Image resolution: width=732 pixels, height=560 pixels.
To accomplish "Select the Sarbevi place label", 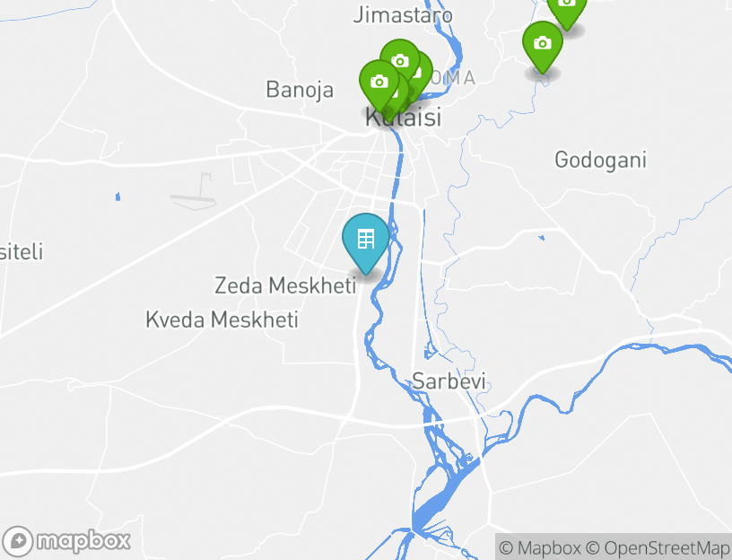I will click(449, 381).
